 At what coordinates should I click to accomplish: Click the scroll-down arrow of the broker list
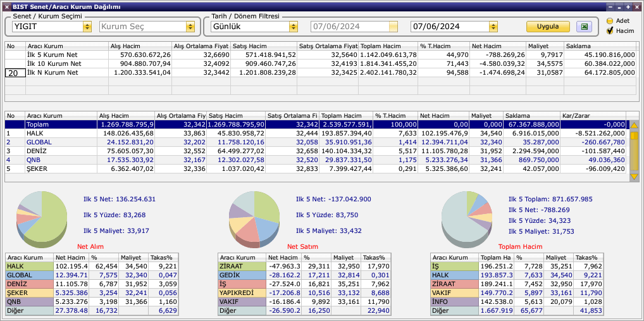point(634,177)
